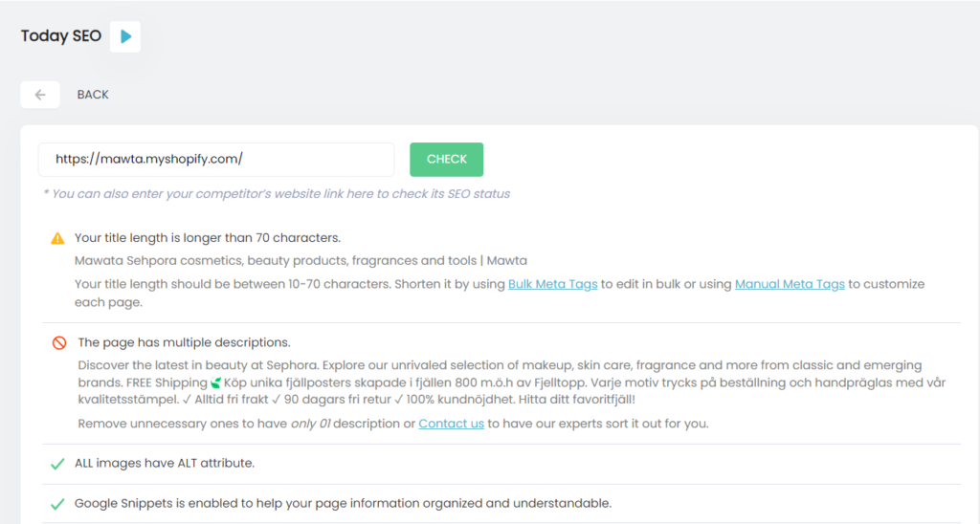Image resolution: width=980 pixels, height=524 pixels.
Task: Click the back arrow icon button
Action: pyautogui.click(x=40, y=95)
